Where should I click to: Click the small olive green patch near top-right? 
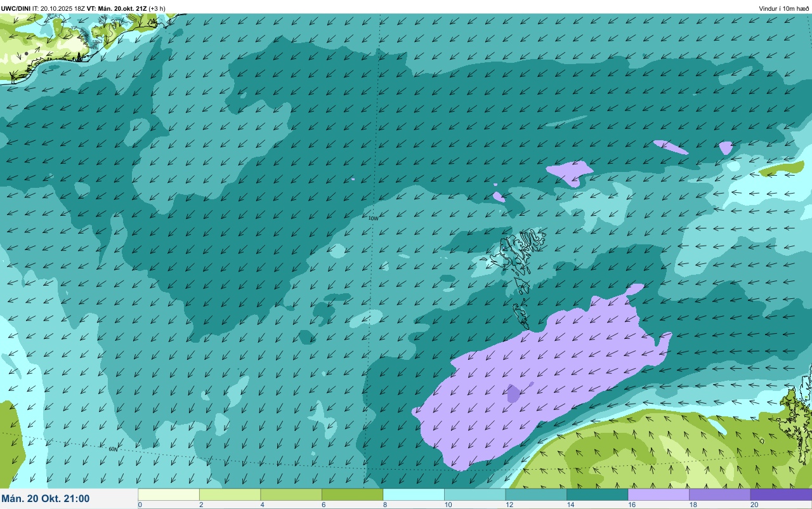[782, 169]
